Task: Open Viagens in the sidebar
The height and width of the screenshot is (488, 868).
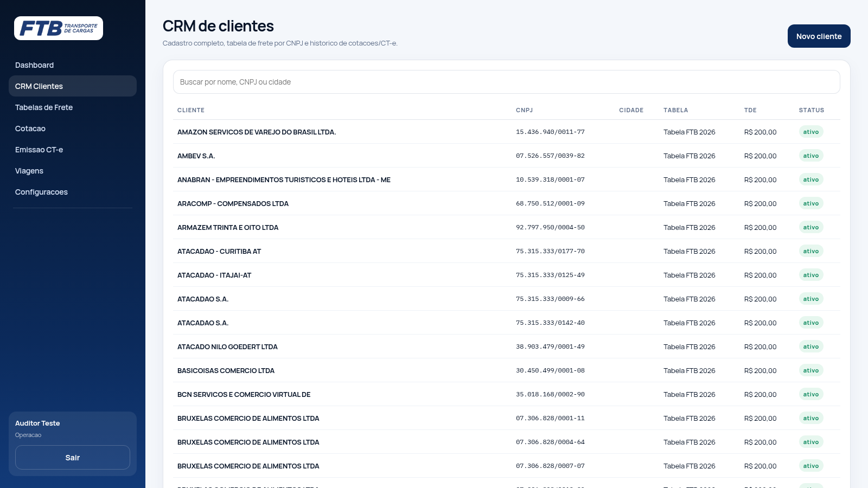Action: coord(73,171)
